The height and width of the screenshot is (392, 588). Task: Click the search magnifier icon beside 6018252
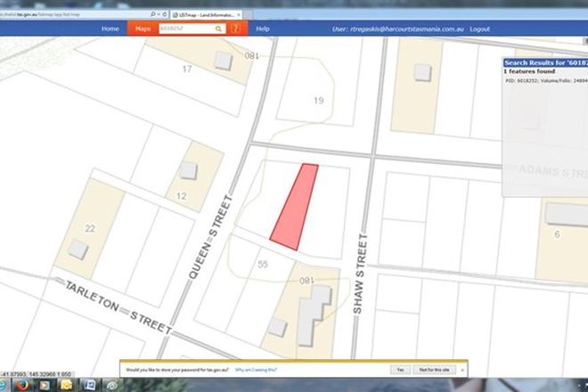[217, 29]
